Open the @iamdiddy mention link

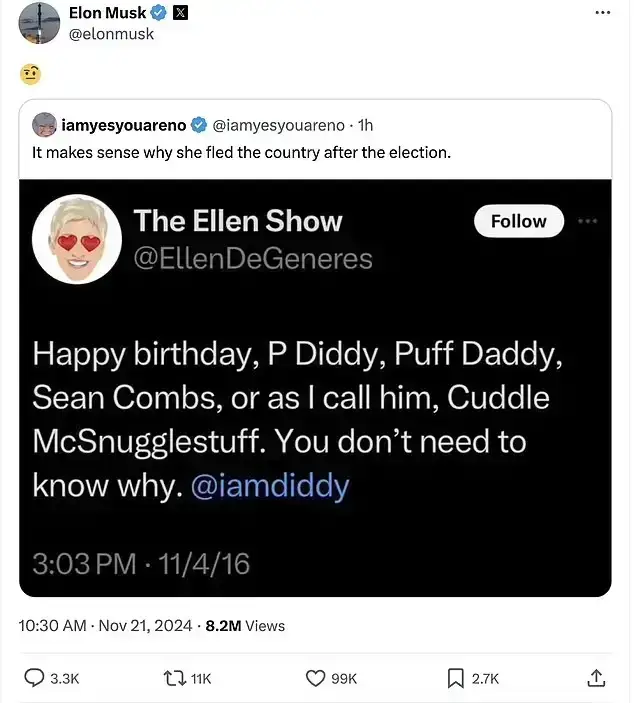269,487
